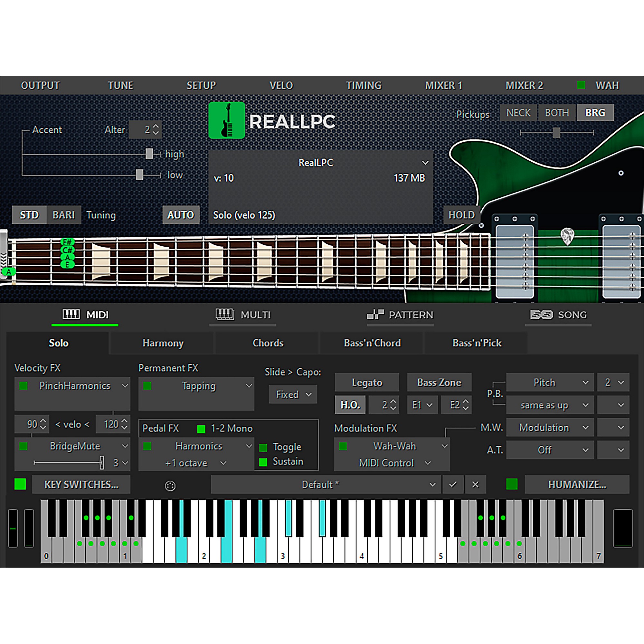The height and width of the screenshot is (644, 644).
Task: Toggle the PinchHarmonics enable checkbox
Action: click(x=23, y=386)
